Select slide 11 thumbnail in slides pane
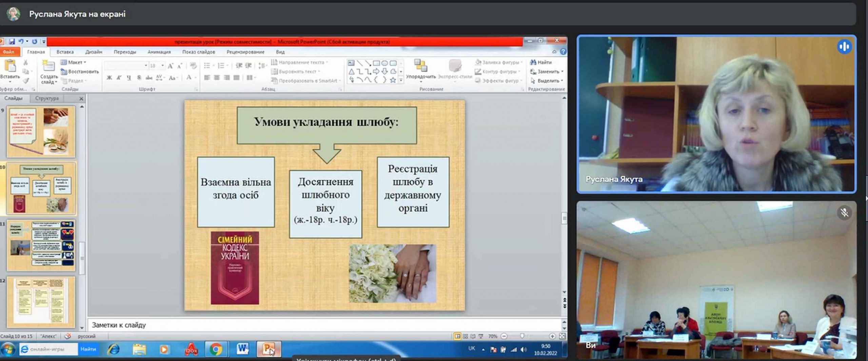Viewport: 868px width, 361px height. [x=41, y=245]
